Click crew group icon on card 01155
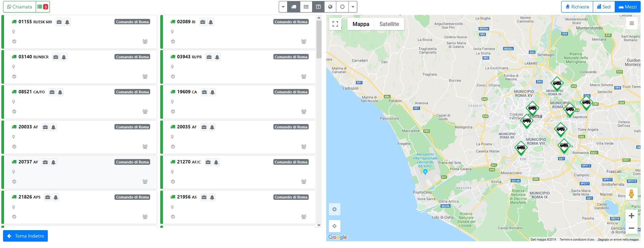 click(145, 41)
